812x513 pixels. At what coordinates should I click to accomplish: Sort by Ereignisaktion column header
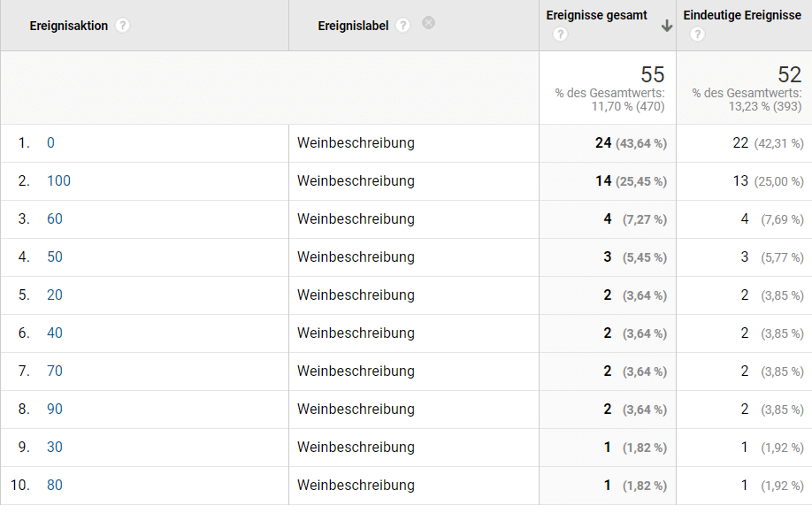click(69, 26)
